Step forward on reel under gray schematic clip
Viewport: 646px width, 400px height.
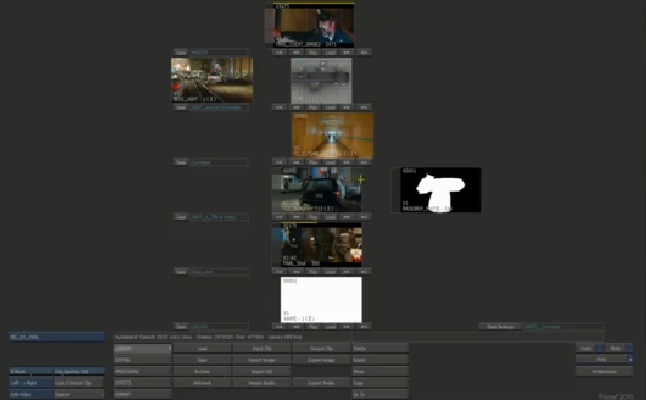point(347,107)
